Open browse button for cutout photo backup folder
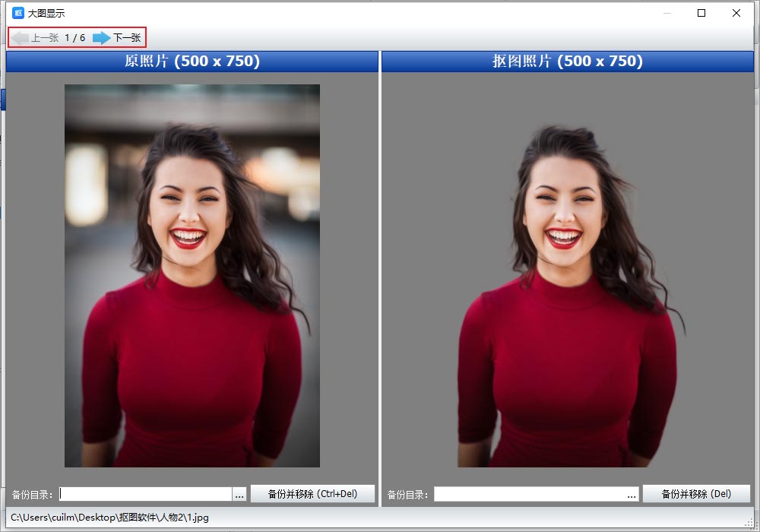This screenshot has width=760, height=532. click(632, 495)
